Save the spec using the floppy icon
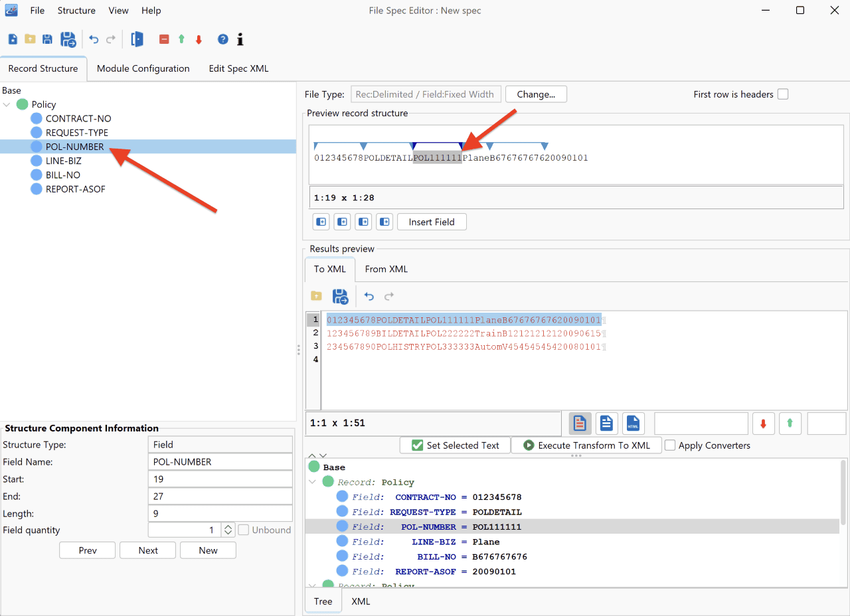Viewport: 850px width, 616px height. point(47,39)
